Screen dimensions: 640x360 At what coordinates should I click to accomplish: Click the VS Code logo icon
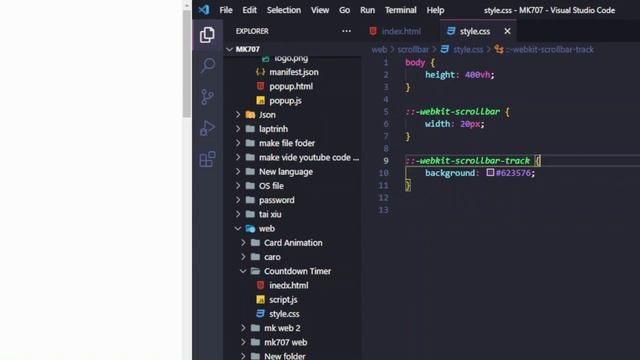(204, 9)
